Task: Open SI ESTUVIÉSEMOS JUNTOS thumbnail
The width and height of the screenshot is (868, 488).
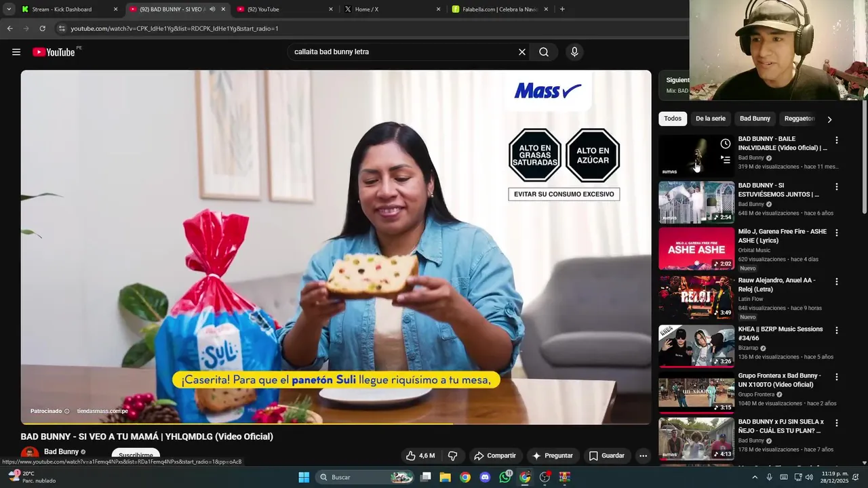Action: [696, 202]
